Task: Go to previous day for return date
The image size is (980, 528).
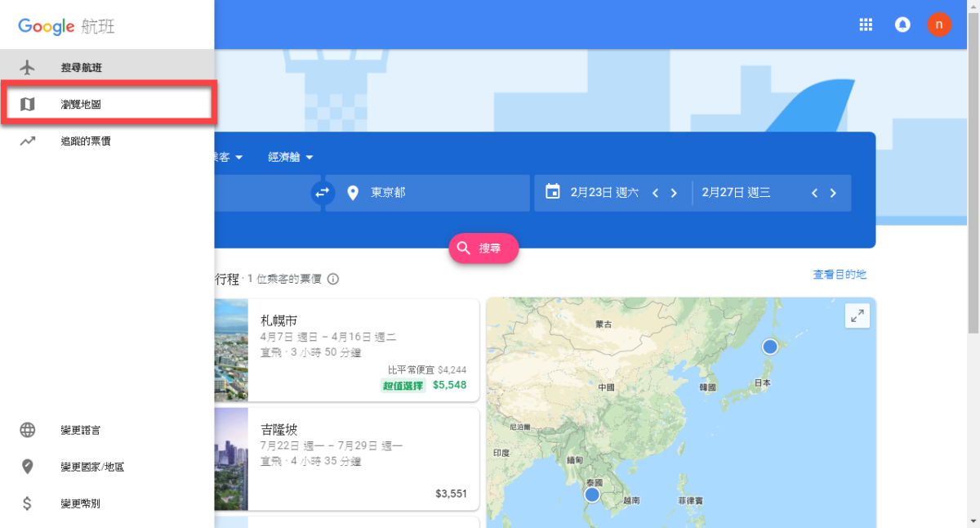Action: point(814,193)
